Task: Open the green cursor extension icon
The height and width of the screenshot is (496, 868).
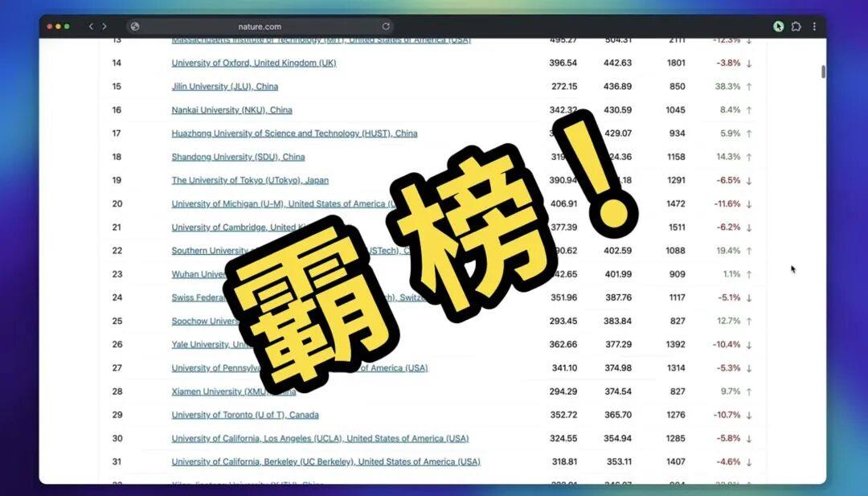Action: click(x=778, y=27)
